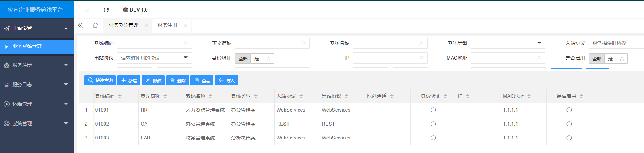Click the 查看 button
Screen dimensions: 644x153
coord(202,80)
